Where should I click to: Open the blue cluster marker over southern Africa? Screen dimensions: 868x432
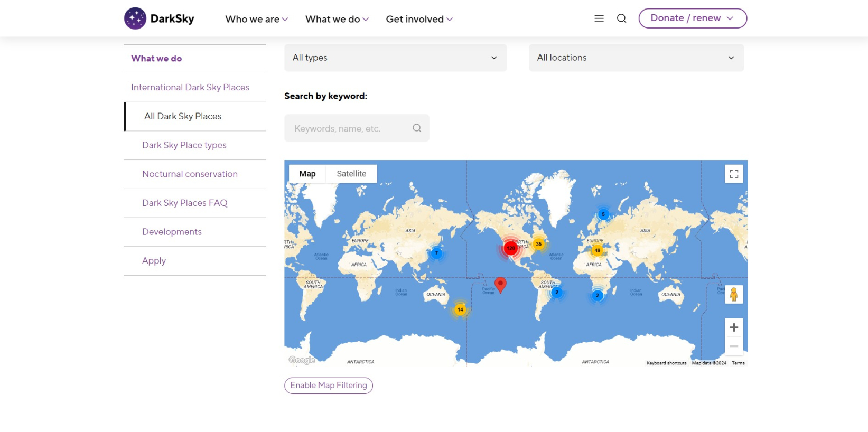598,295
